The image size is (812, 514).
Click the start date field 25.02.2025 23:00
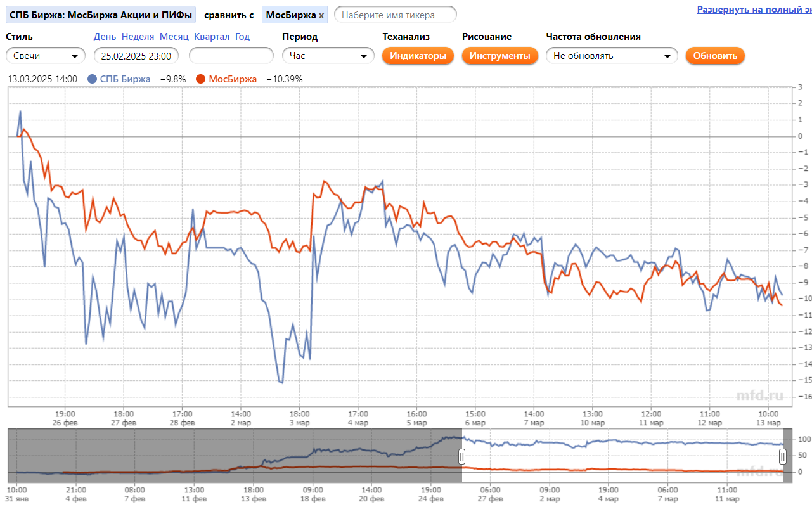[x=136, y=56]
